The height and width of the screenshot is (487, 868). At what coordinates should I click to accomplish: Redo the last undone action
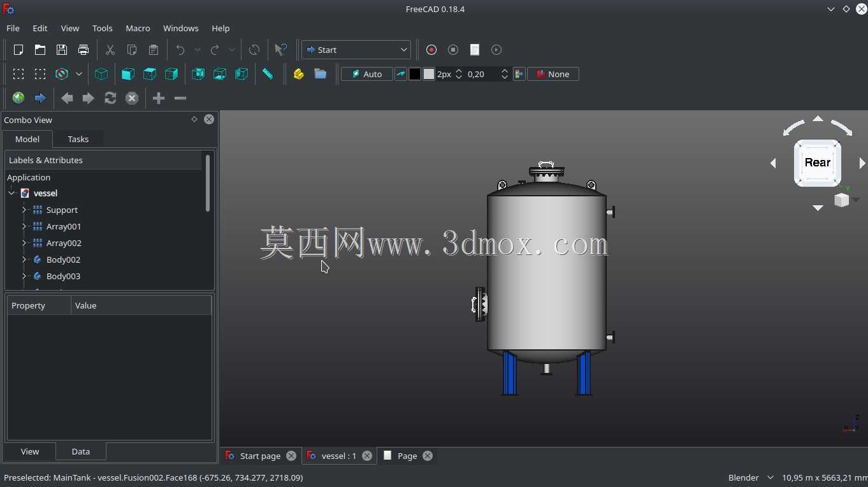[215, 50]
